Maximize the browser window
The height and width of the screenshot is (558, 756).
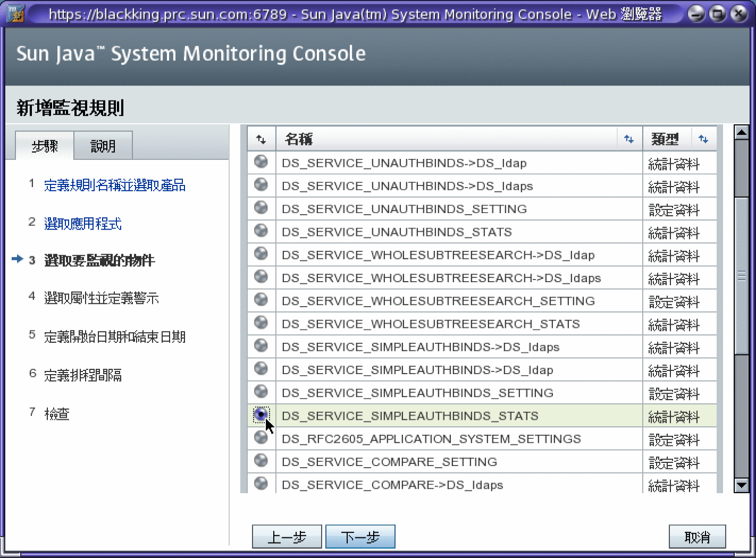(x=718, y=14)
